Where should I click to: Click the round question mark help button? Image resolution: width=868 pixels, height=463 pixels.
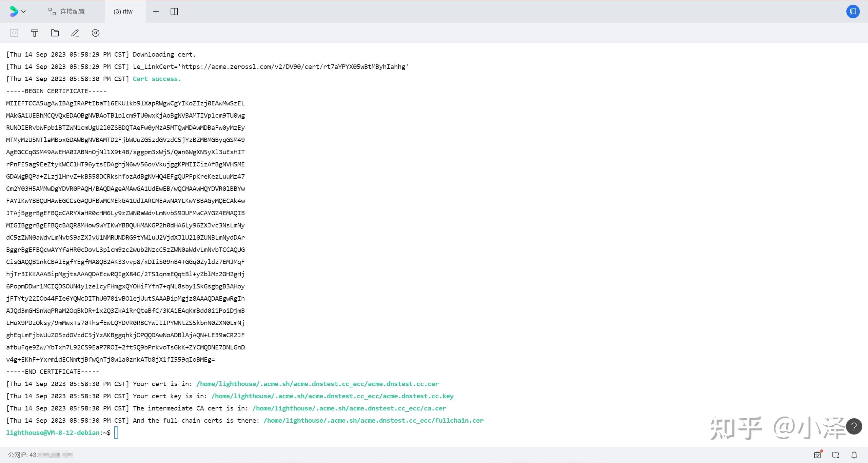(854, 426)
